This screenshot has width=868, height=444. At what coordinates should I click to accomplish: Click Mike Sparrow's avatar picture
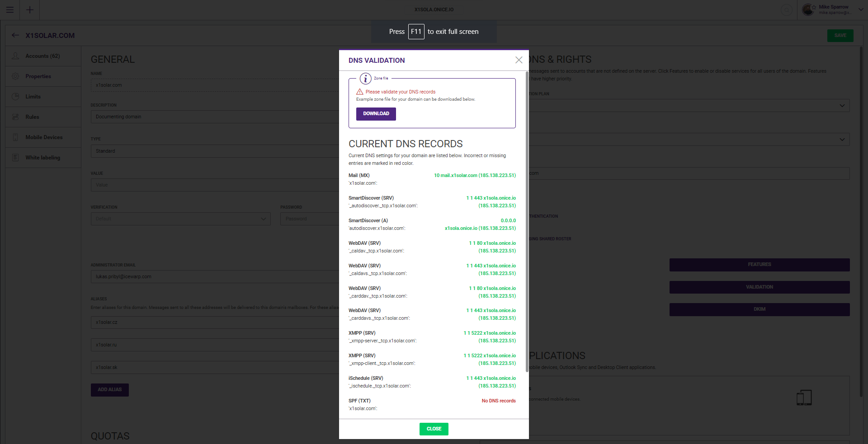(808, 9)
